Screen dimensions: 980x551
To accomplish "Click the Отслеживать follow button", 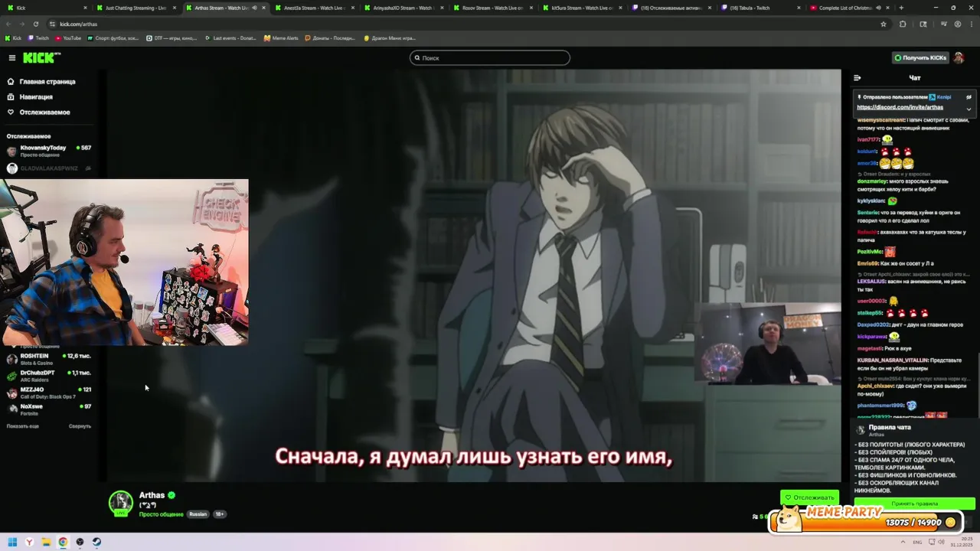I will 809,497.
